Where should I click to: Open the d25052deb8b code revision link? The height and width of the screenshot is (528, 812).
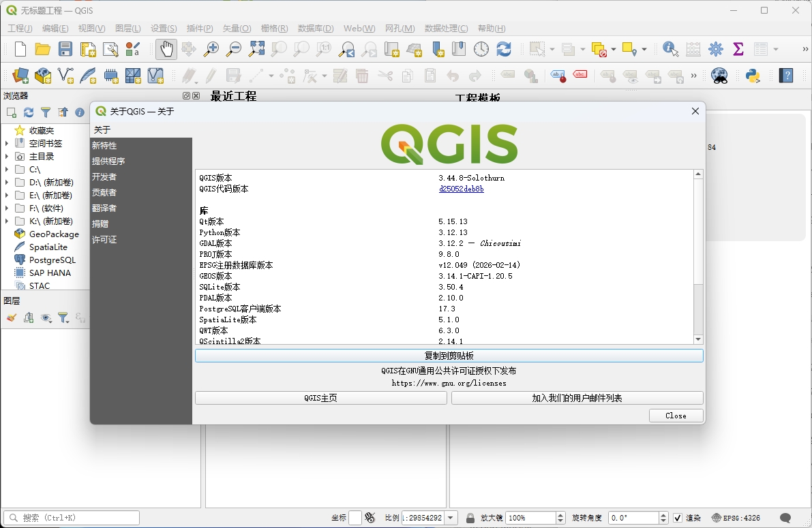click(x=461, y=189)
